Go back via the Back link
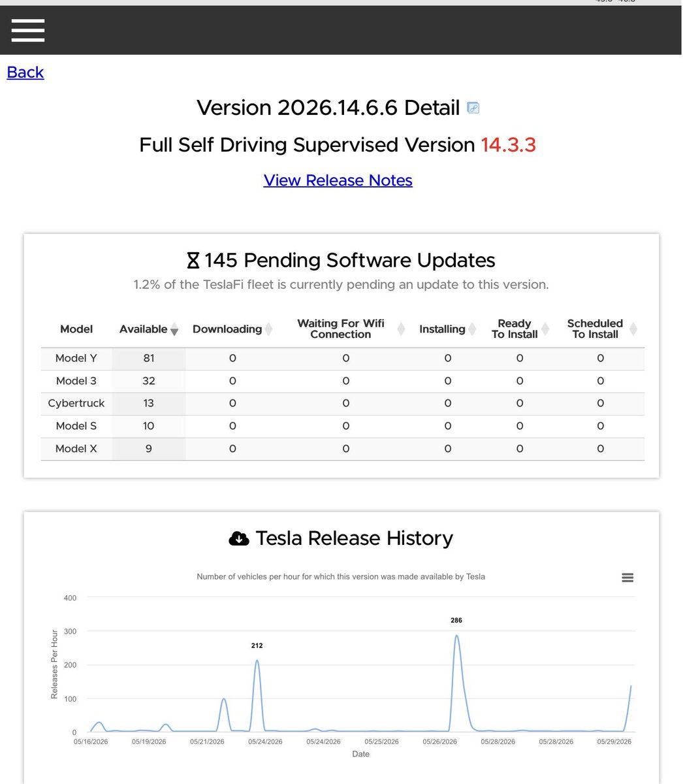 25,72
